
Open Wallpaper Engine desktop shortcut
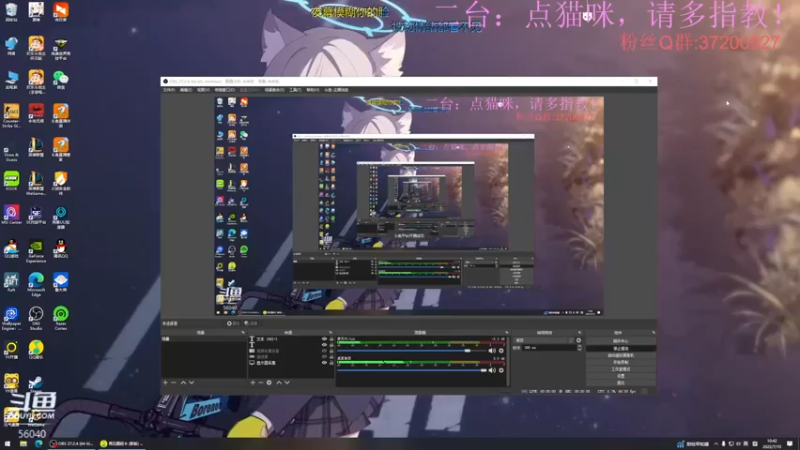point(11,317)
